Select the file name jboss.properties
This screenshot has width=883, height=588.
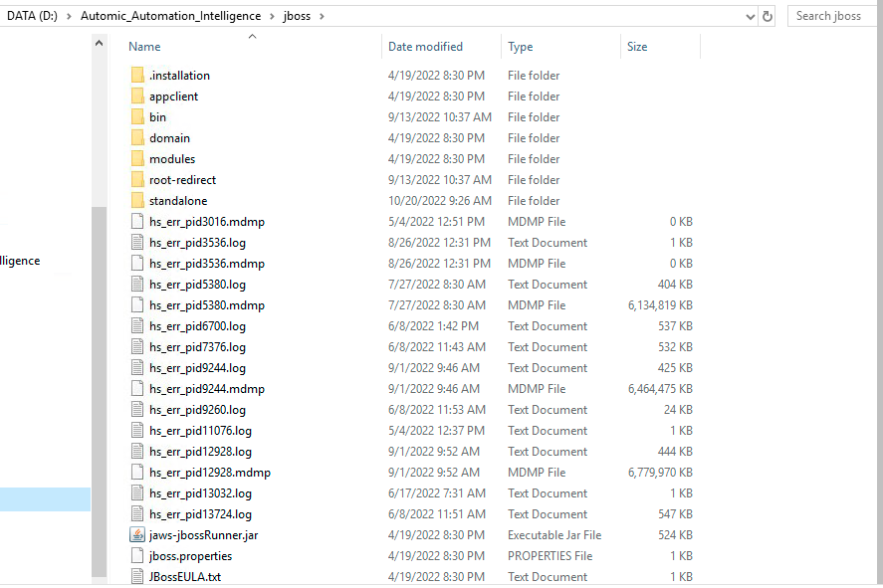coord(191,556)
